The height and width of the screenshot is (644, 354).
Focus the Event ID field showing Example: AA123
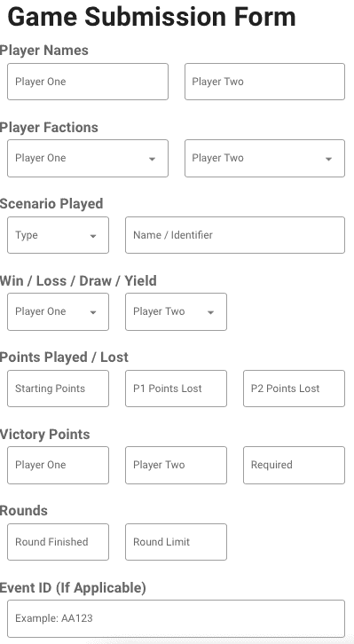pos(176,618)
